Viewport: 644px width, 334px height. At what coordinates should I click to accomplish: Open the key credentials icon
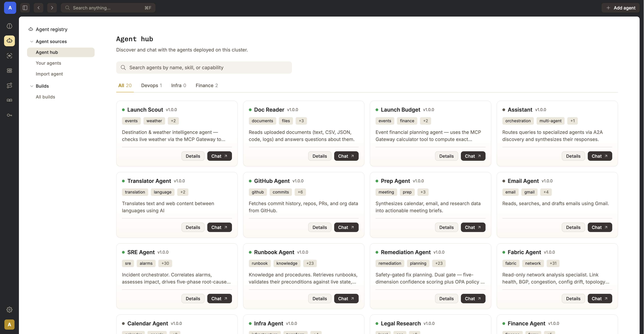(9, 115)
